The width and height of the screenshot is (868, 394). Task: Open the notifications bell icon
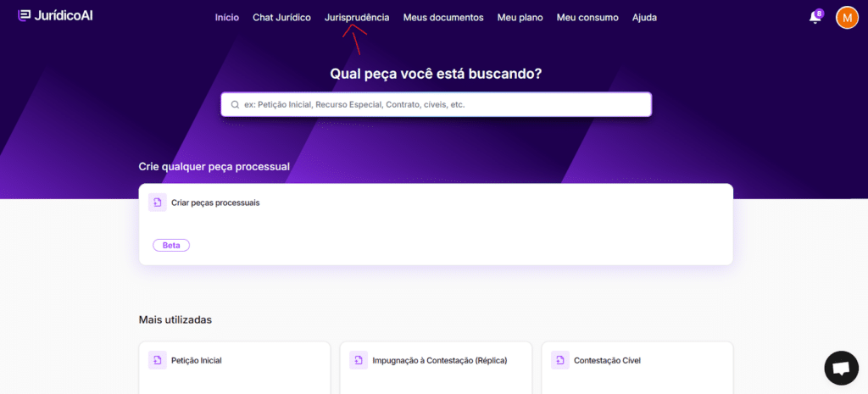[815, 18]
